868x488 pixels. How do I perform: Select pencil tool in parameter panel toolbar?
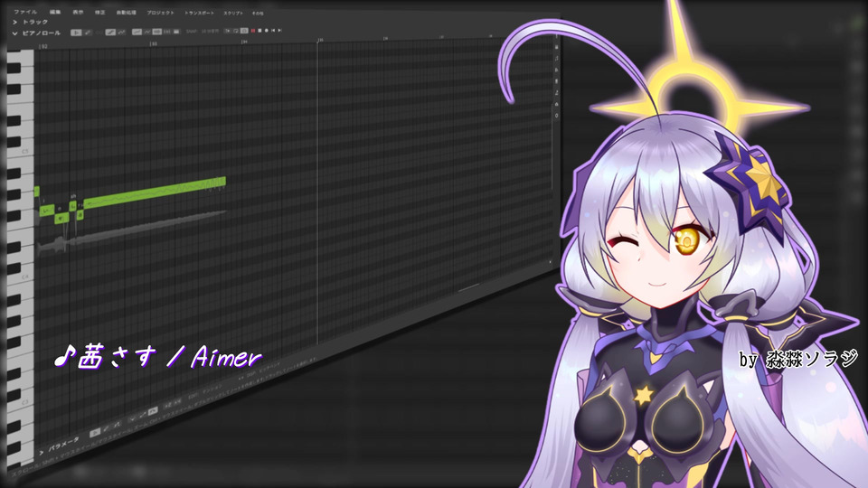tap(106, 428)
